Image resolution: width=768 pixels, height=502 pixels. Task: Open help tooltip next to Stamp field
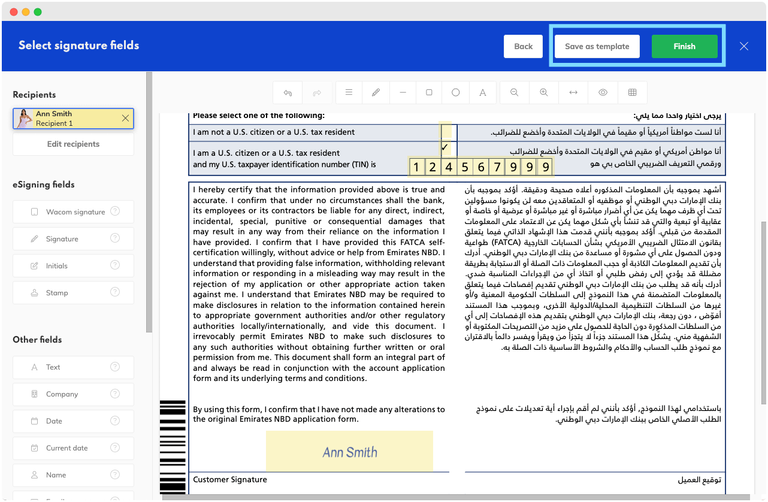tap(115, 293)
